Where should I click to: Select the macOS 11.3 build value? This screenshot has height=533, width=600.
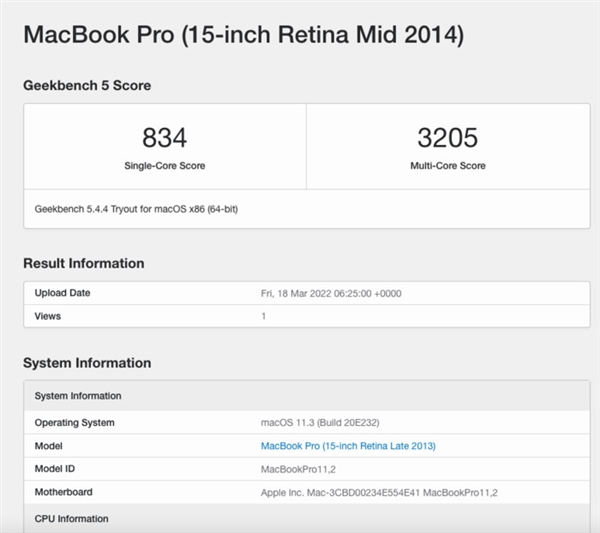pos(320,423)
